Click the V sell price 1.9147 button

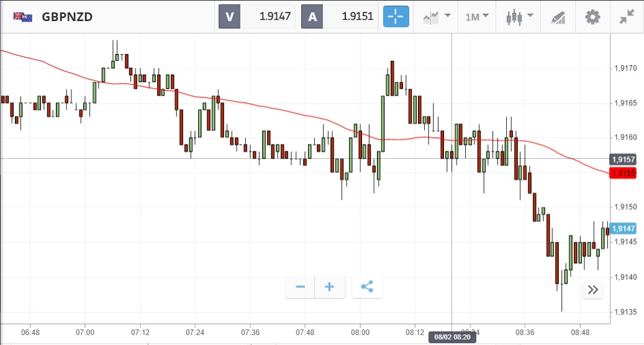pos(256,17)
